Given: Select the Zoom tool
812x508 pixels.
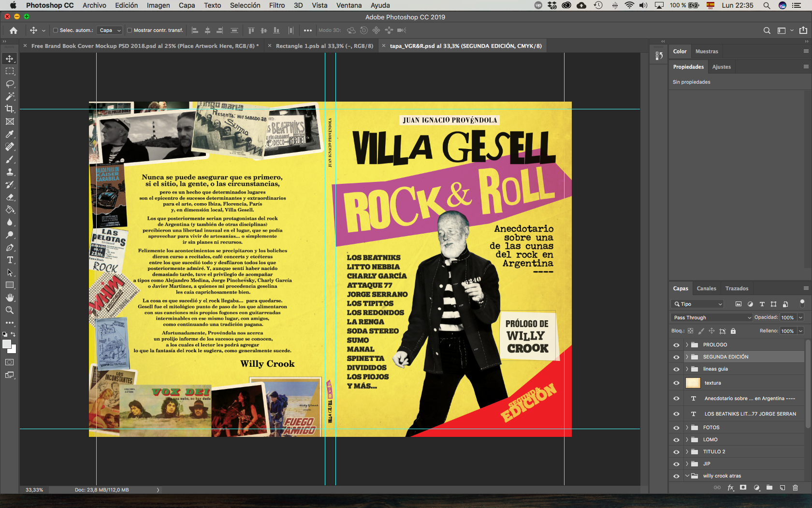Looking at the screenshot, I should click(10, 310).
